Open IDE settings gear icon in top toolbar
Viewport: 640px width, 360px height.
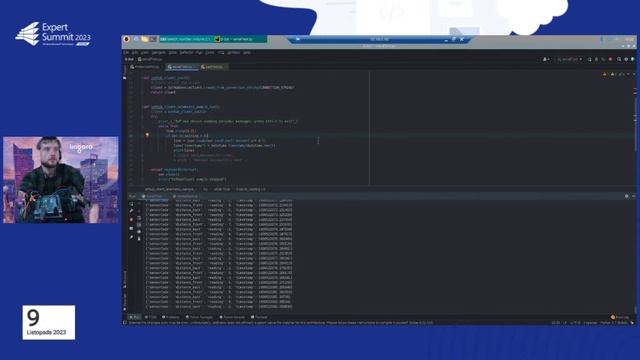click(x=626, y=60)
